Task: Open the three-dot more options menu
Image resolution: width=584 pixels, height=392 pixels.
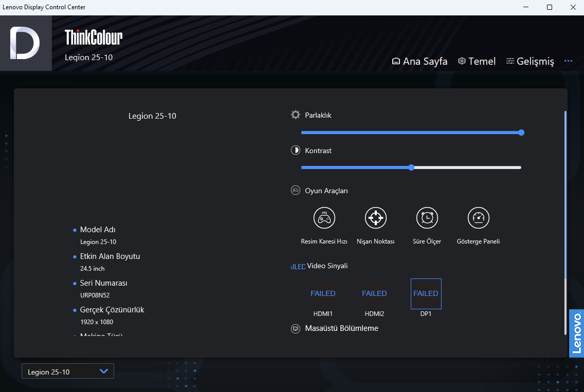Action: coord(568,61)
